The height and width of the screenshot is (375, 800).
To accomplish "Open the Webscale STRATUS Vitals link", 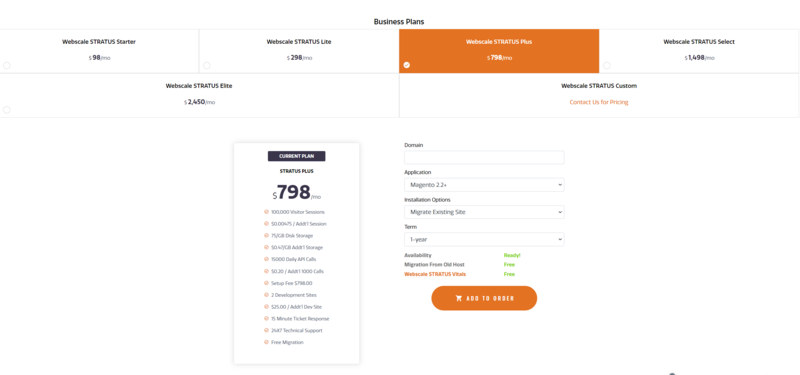I will (435, 274).
